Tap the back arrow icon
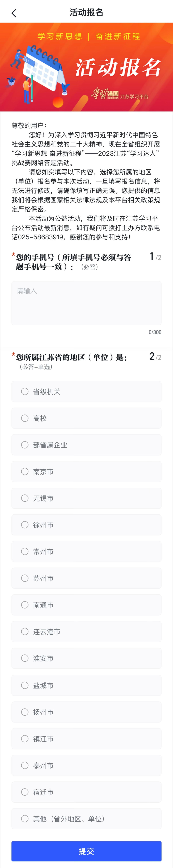The width and height of the screenshot is (173, 868). (x=14, y=13)
